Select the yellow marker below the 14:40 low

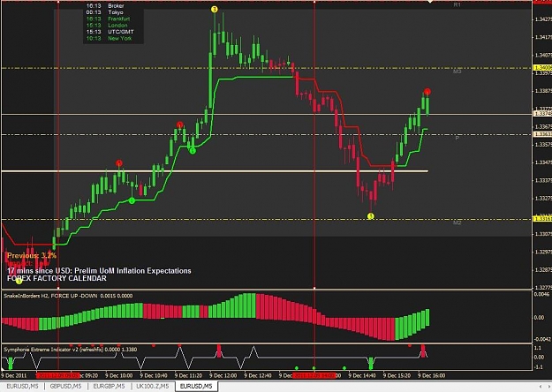click(x=370, y=216)
